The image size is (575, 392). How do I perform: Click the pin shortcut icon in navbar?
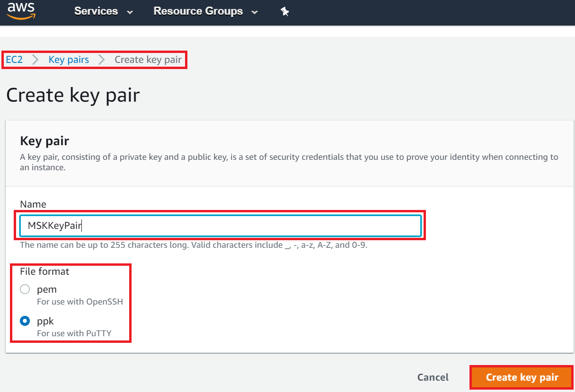point(285,12)
